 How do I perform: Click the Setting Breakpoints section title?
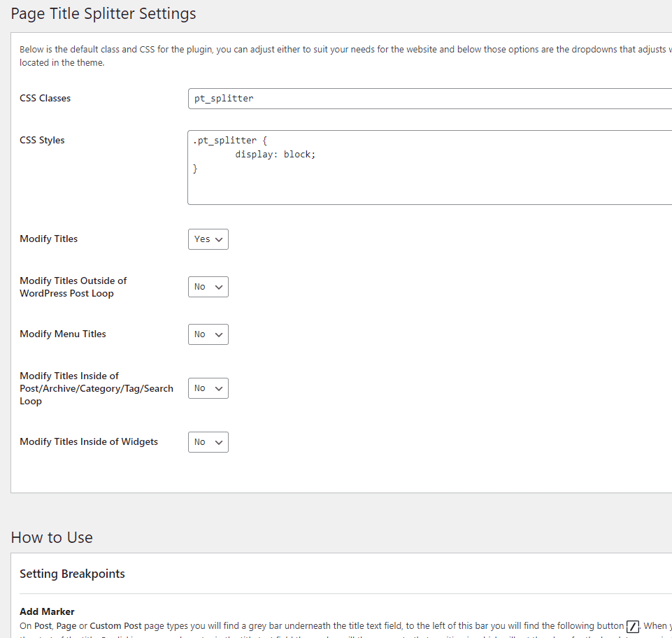[x=72, y=574]
